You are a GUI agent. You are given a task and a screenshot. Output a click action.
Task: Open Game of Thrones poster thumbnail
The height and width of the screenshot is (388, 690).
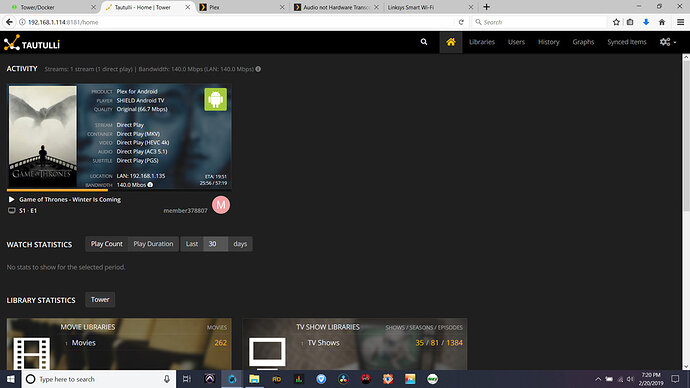43,136
